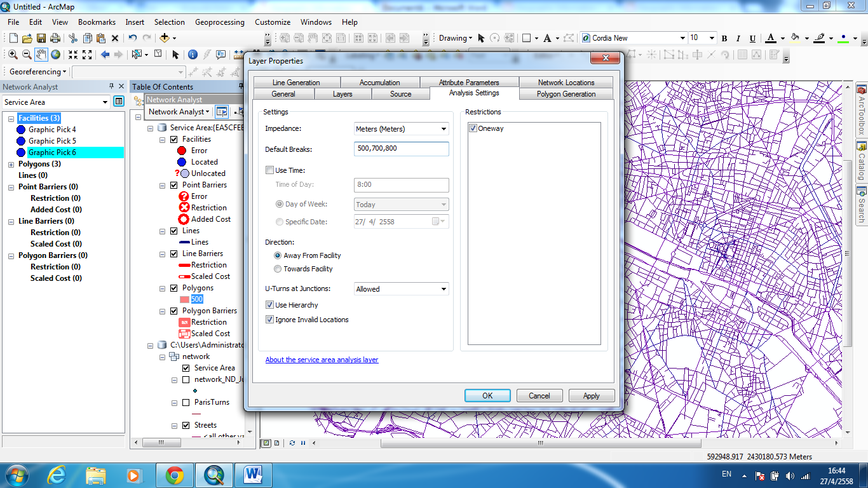
Task: Select the Select Features tool
Action: point(136,55)
